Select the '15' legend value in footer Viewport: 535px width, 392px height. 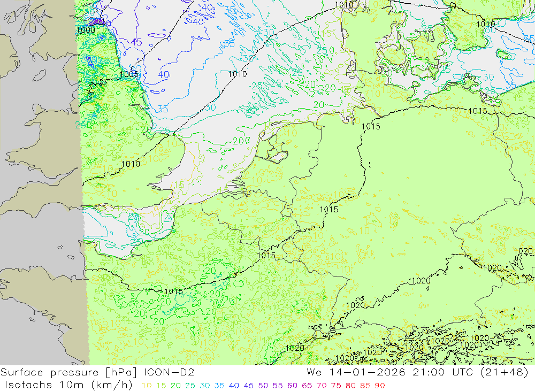[x=161, y=386]
